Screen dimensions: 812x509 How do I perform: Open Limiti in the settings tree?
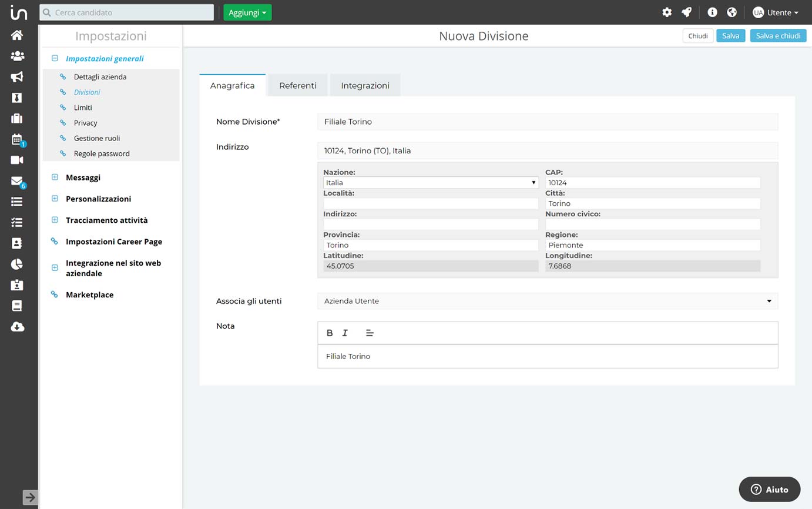pyautogui.click(x=83, y=108)
